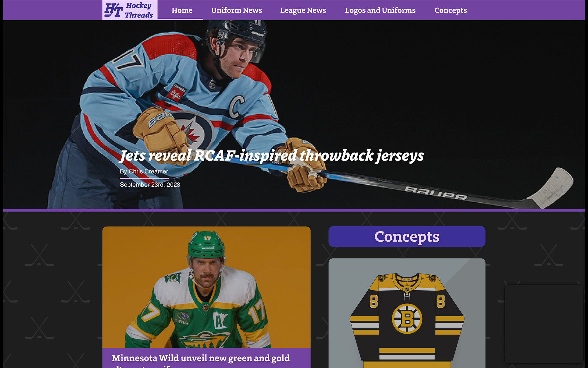Click the Bruins spoked-B crest on jersey
Image resolution: width=588 pixels, height=368 pixels.
coord(407,319)
